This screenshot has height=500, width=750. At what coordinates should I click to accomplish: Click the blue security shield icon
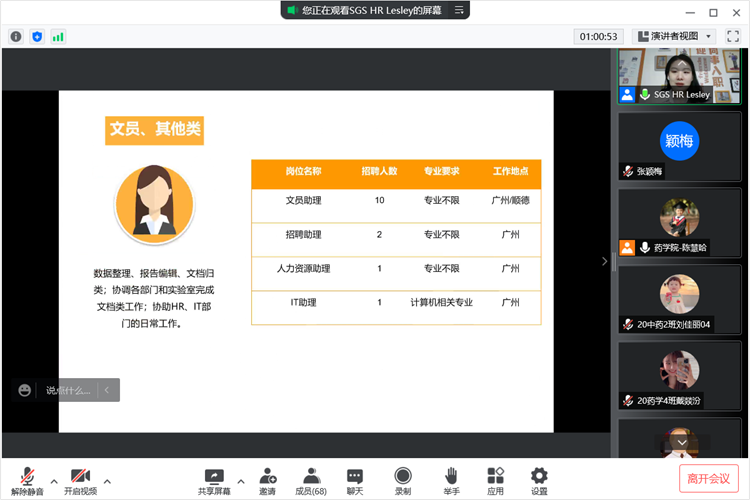pyautogui.click(x=37, y=36)
